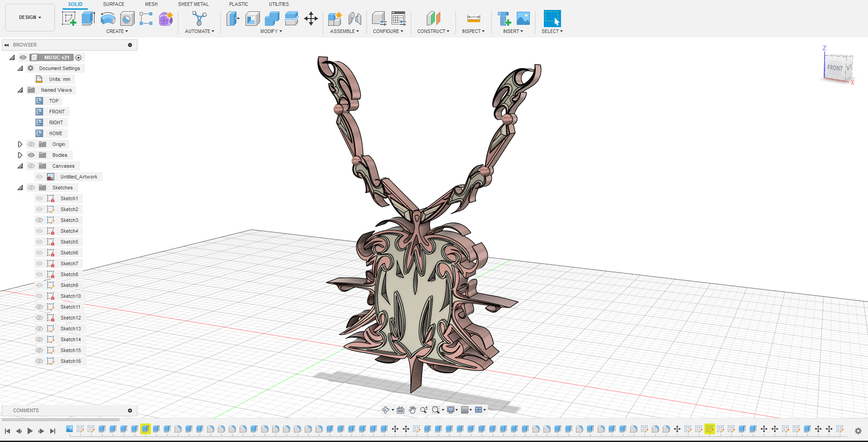Select the Offset Face tool
The width and height of the screenshot is (868, 442).
292,19
